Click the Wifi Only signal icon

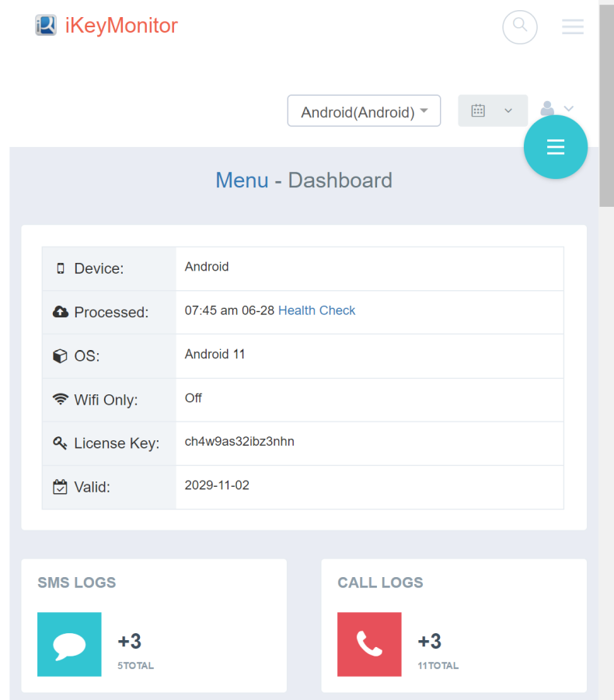point(61,399)
